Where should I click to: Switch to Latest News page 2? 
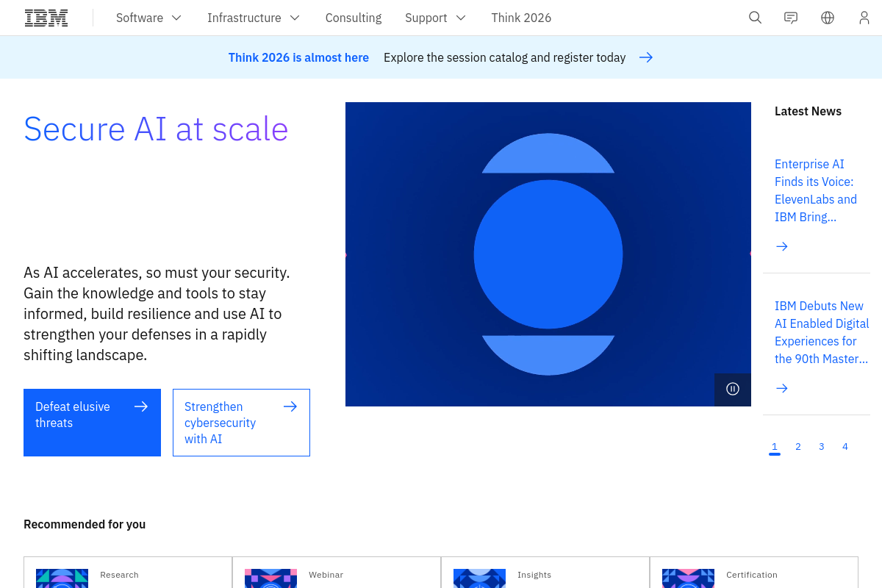798,446
